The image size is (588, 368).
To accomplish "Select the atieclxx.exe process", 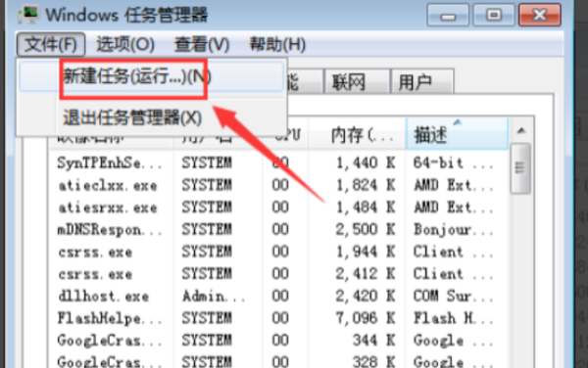I will [278, 185].
